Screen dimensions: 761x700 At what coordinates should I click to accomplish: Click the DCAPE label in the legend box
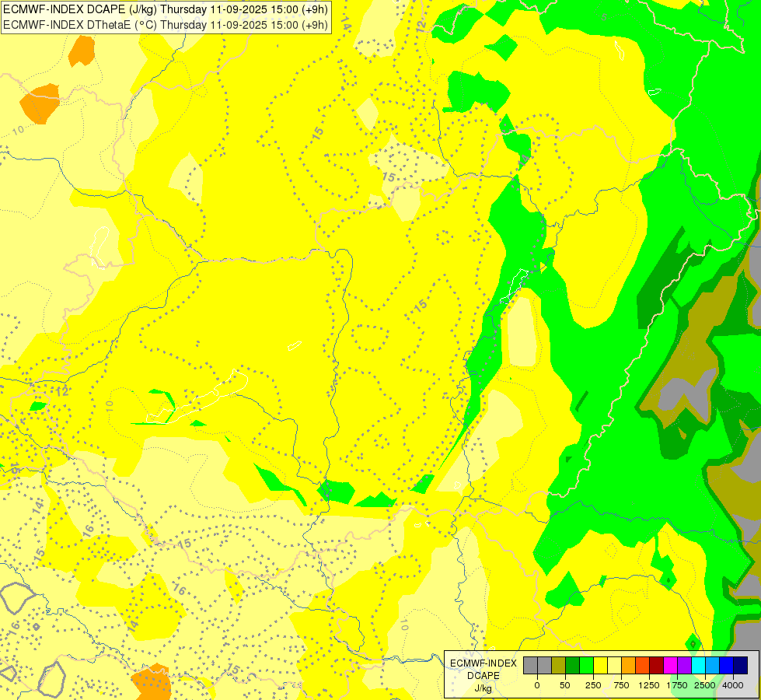click(x=483, y=676)
